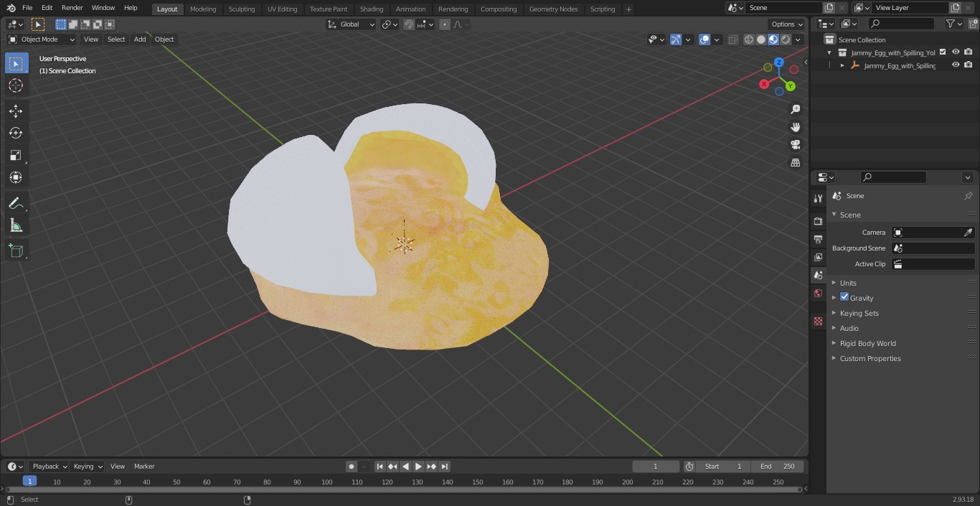Toggle auto keying record button
Viewport: 980px width, 506px height.
[352, 467]
